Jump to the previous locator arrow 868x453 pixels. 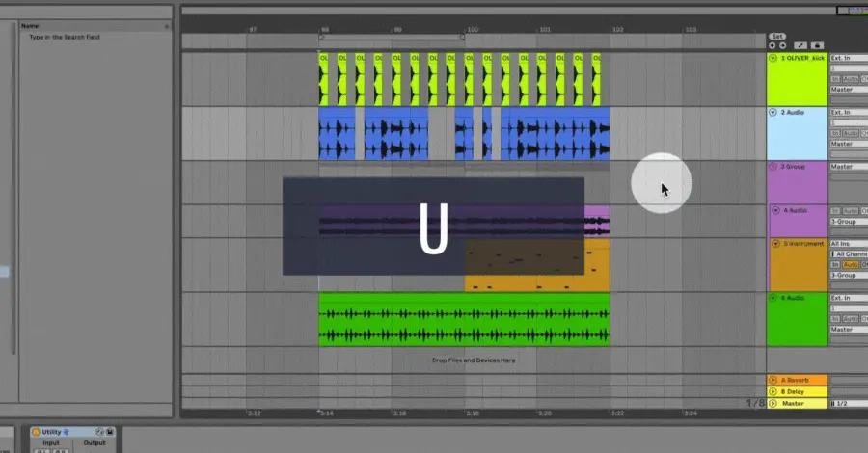pos(773,45)
